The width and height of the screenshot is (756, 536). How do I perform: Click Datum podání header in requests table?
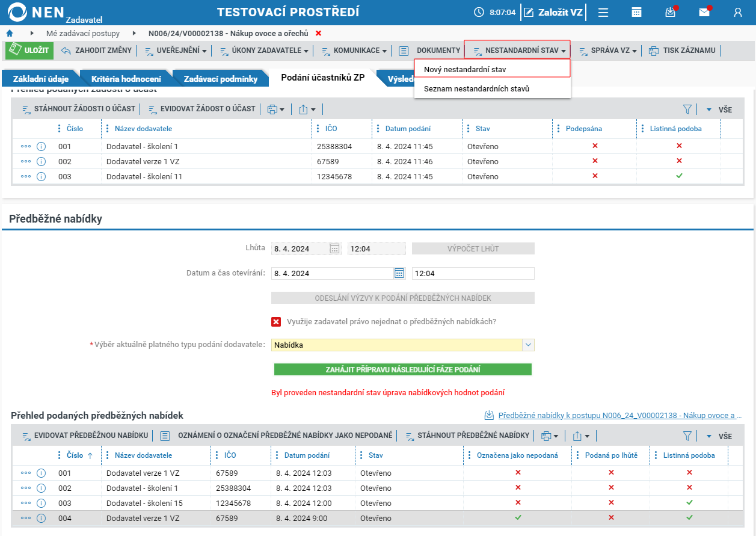tap(408, 129)
